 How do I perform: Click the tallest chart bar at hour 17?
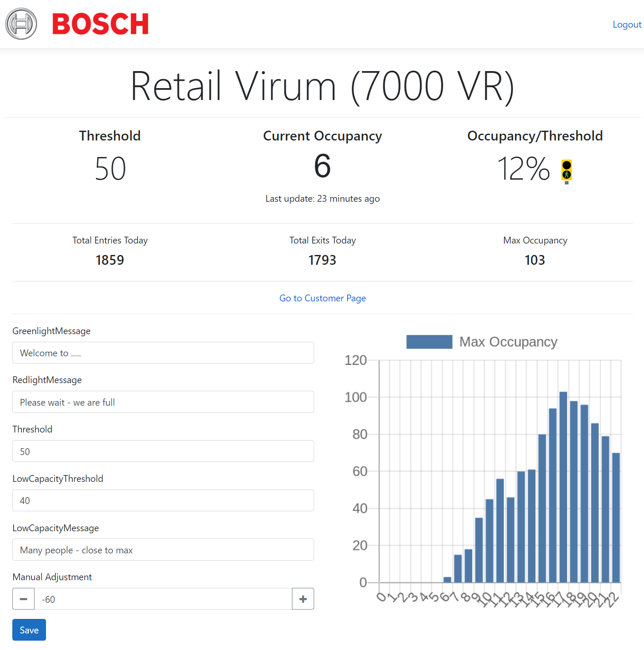click(x=563, y=487)
